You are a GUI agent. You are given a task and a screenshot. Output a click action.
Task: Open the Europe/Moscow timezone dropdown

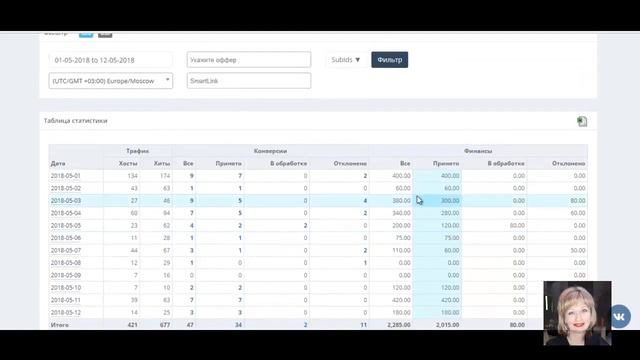point(111,81)
